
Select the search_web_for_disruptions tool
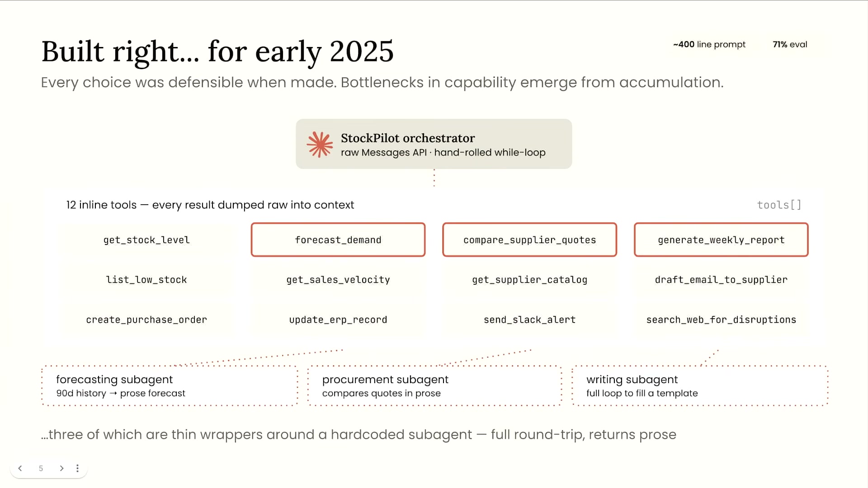721,320
